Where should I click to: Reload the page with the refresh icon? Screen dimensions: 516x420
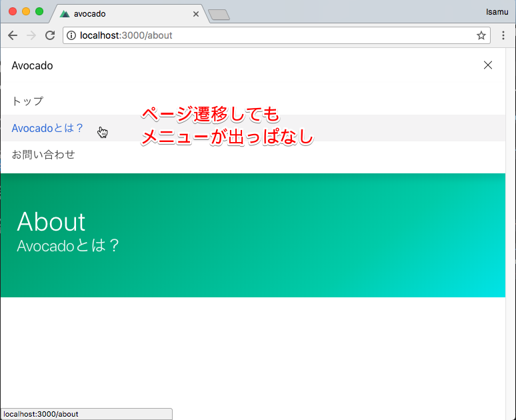[50, 35]
